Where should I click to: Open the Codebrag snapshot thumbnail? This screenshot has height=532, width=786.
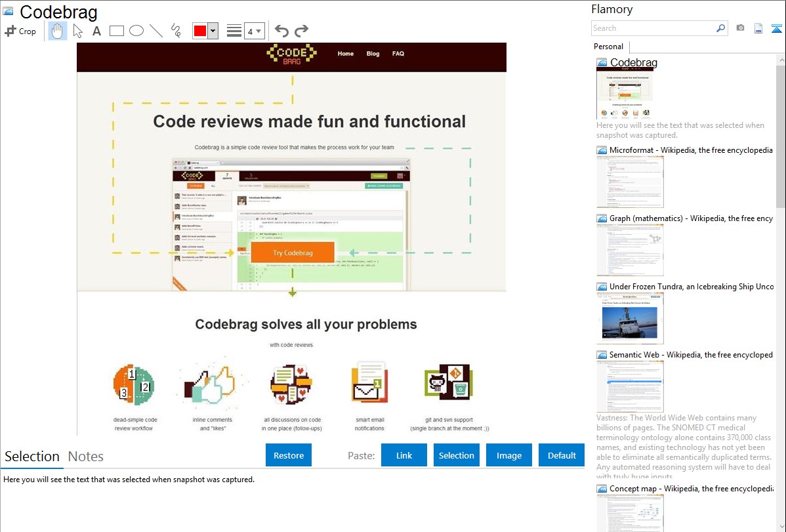pos(625,94)
